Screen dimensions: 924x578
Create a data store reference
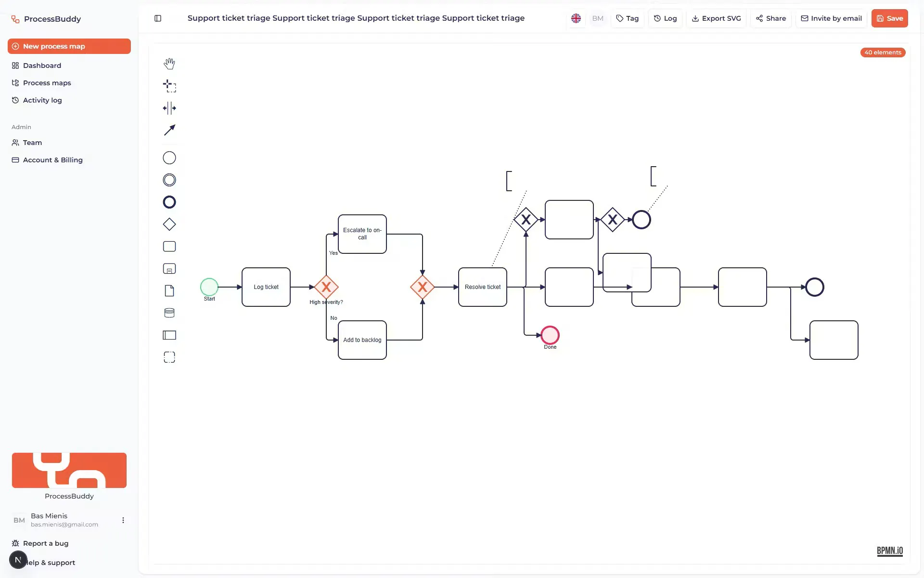tap(169, 313)
